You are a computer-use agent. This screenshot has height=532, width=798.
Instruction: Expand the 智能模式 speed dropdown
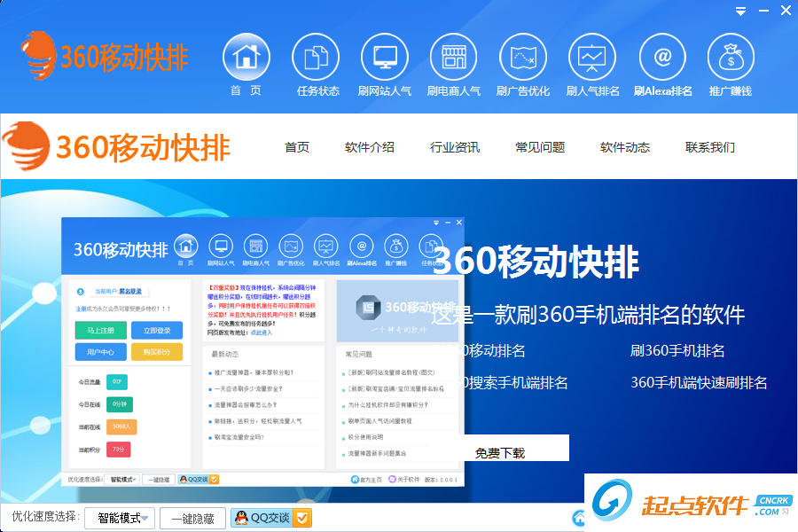coord(120,518)
